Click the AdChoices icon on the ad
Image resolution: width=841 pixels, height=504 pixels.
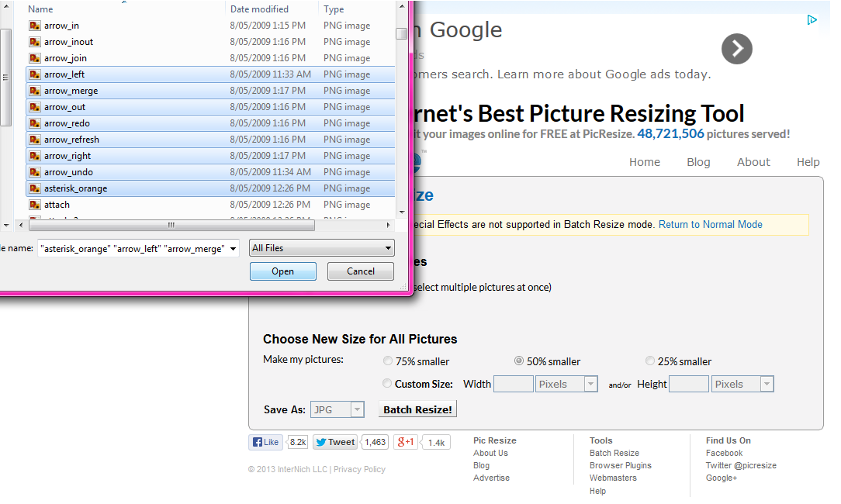(x=812, y=20)
